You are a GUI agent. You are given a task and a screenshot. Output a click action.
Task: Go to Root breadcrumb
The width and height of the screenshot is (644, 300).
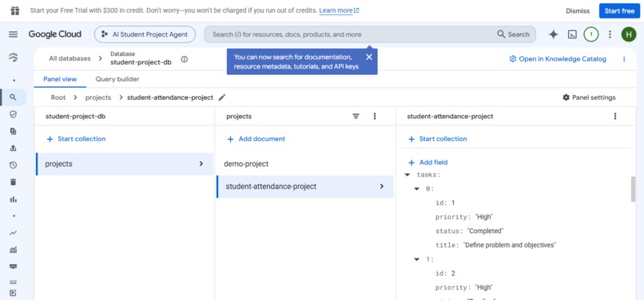click(58, 97)
